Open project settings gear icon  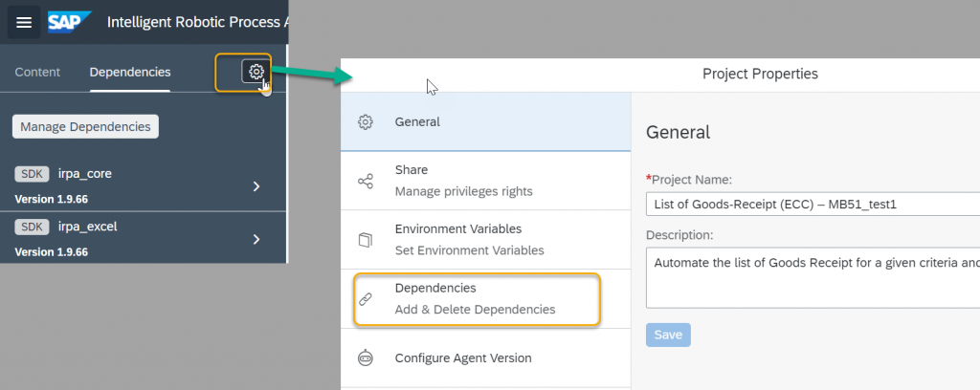click(x=256, y=72)
